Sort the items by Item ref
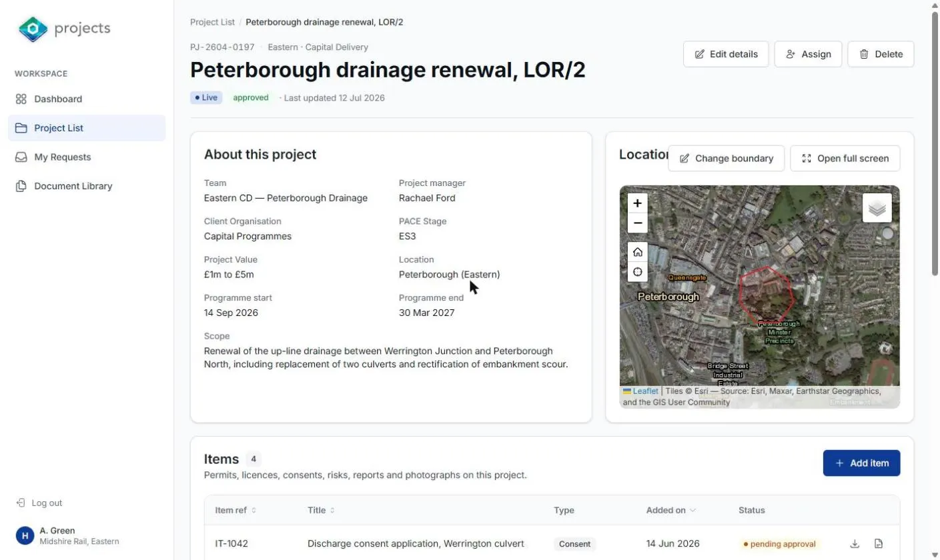 pos(236,510)
